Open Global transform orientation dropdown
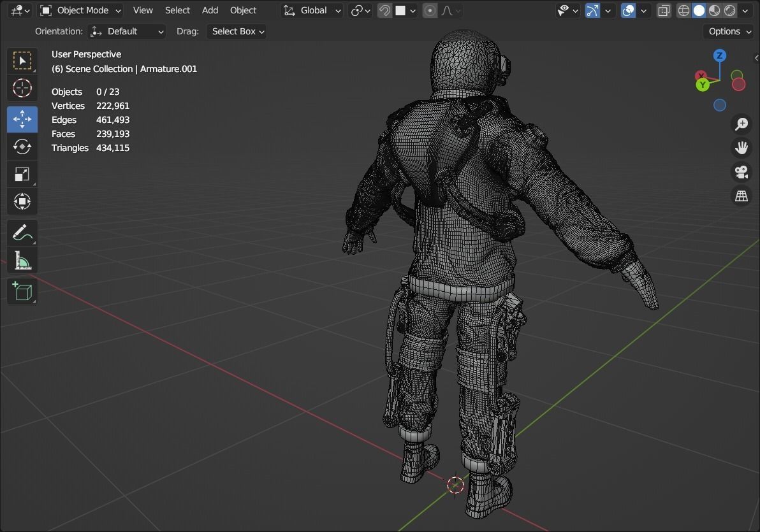Viewport: 760px width, 532px height. click(312, 10)
